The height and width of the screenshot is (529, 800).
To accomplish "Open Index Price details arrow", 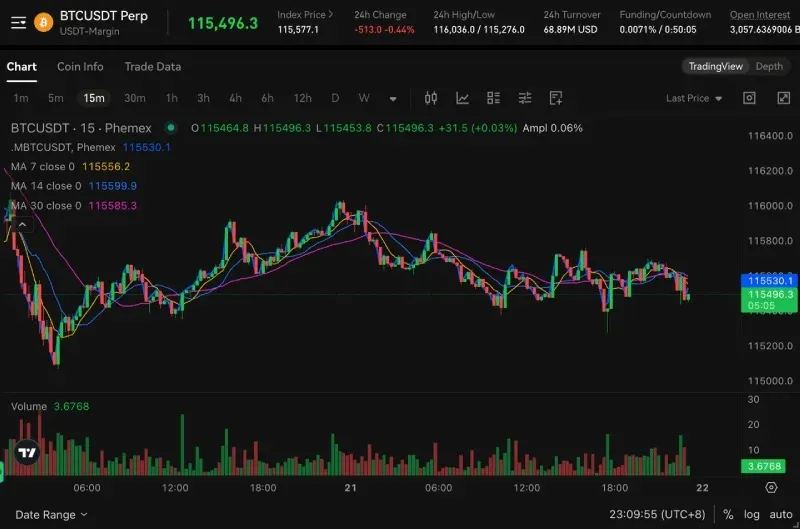I will click(x=331, y=15).
